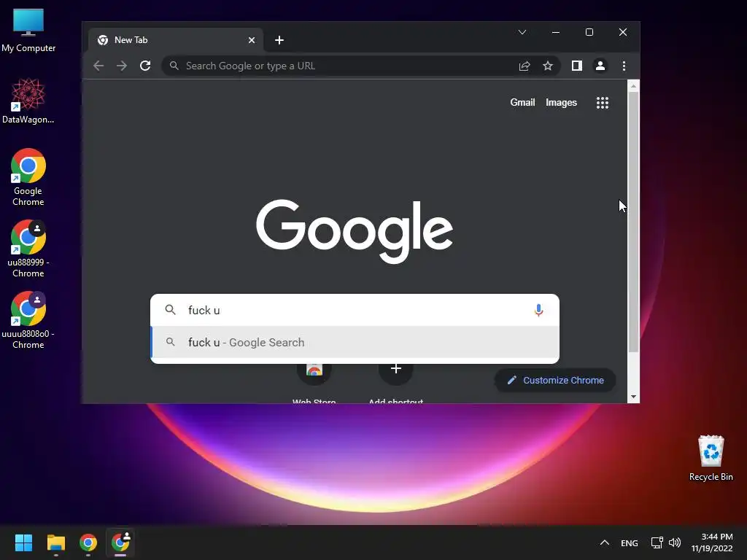Image resolution: width=747 pixels, height=560 pixels.
Task: Click the back navigation arrow in Chrome
Action: click(x=98, y=66)
